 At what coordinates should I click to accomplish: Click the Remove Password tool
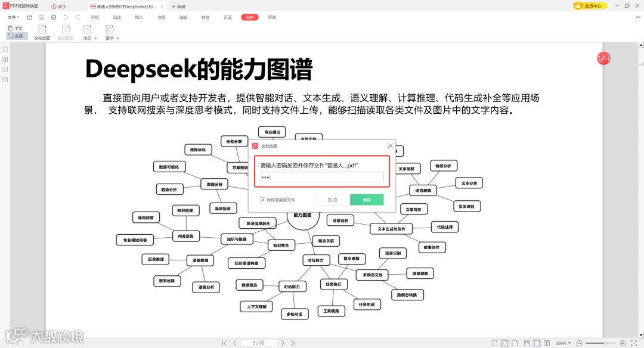click(x=66, y=33)
